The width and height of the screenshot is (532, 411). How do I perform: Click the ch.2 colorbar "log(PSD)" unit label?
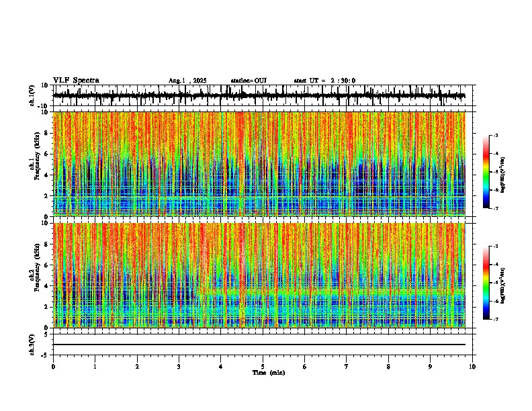click(503, 285)
